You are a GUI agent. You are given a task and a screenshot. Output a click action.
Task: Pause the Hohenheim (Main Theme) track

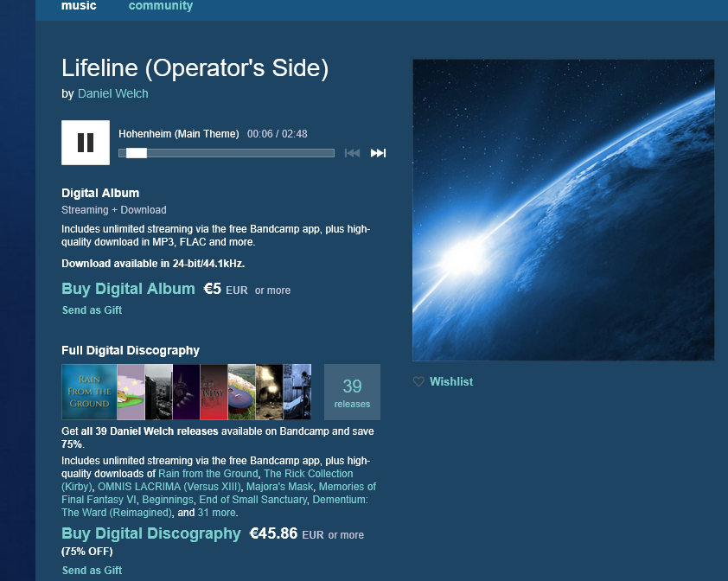click(86, 143)
